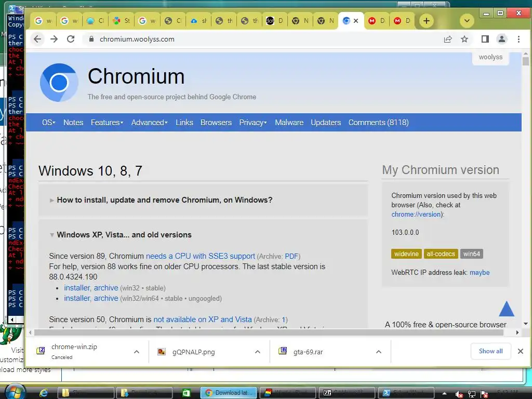Open the gQPNALP.png download icon
The height and width of the screenshot is (399, 532).
click(x=162, y=352)
